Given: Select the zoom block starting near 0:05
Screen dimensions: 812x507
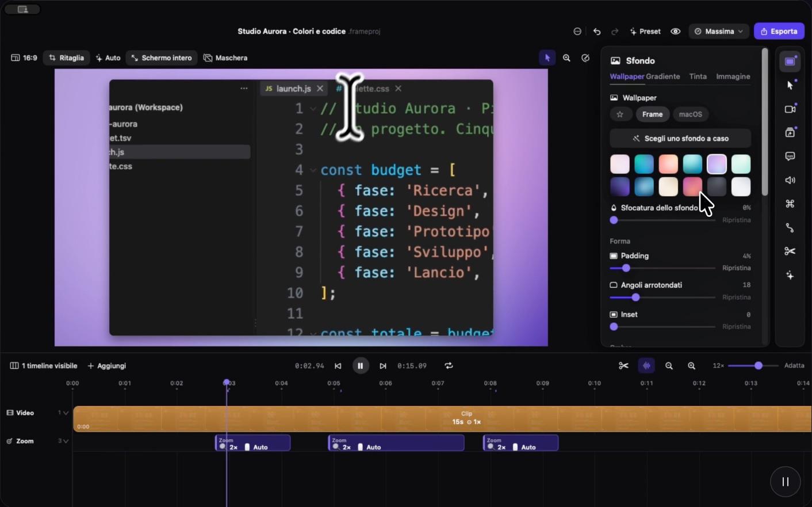Looking at the screenshot, I should coord(396,443).
